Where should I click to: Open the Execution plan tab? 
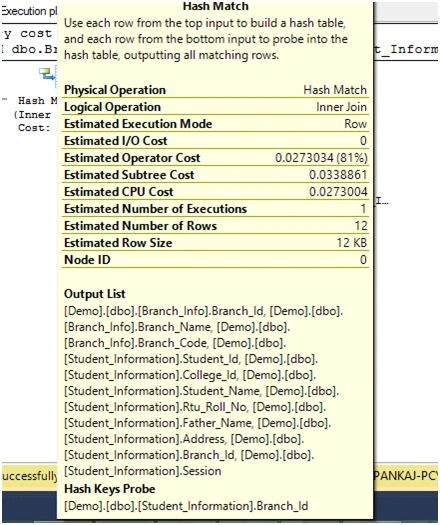click(29, 11)
